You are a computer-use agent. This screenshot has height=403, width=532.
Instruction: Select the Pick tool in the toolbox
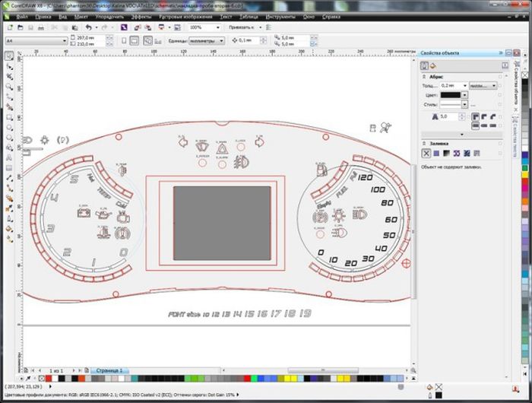coord(8,56)
